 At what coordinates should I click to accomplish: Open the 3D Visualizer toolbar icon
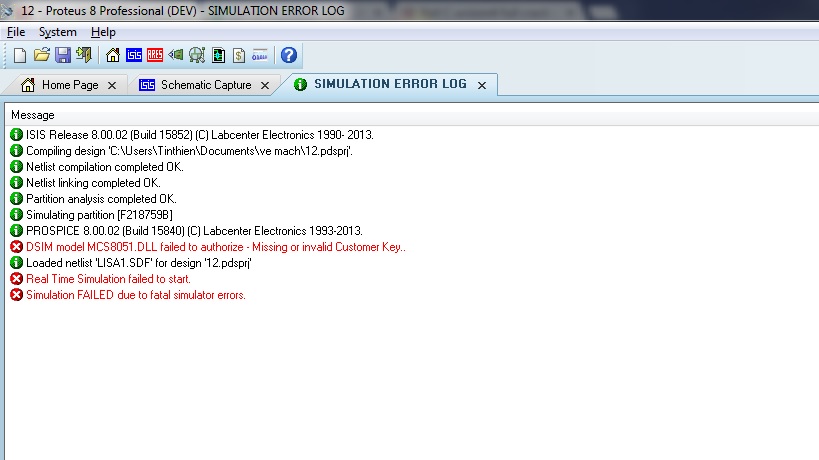(x=176, y=55)
